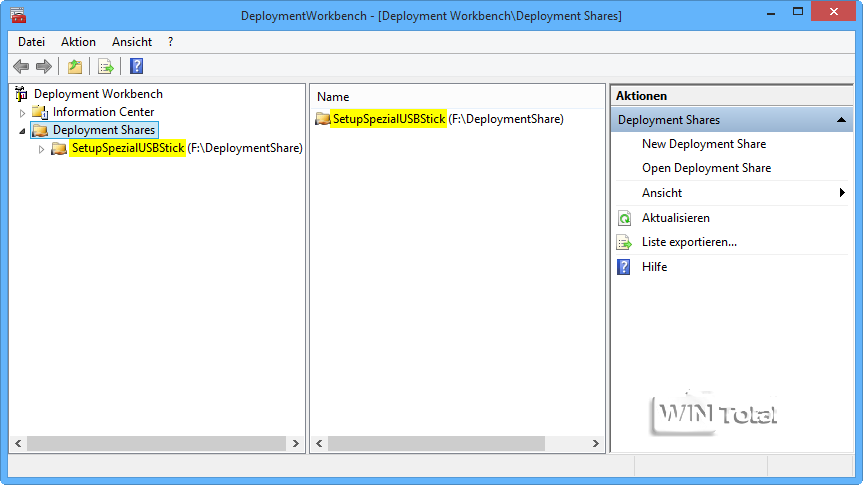Click the Deployment Shares folder icon in tree
The image size is (863, 485).
tap(40, 130)
